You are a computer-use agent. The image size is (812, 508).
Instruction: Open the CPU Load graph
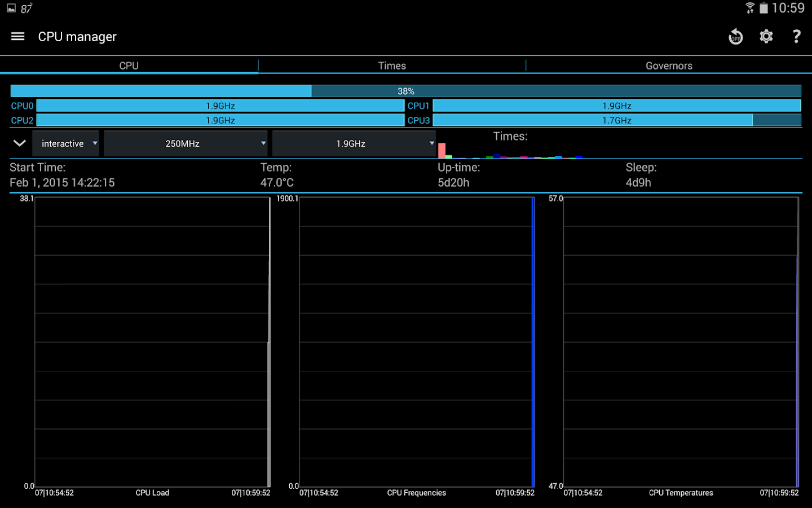152,341
